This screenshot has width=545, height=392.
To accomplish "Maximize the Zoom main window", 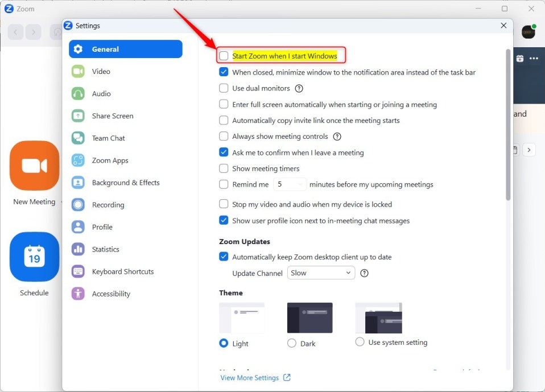I will [505, 9].
